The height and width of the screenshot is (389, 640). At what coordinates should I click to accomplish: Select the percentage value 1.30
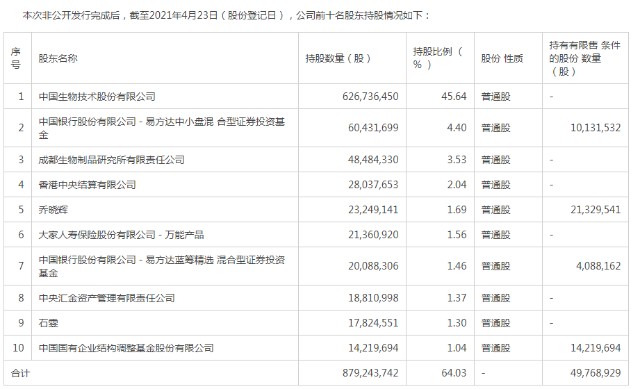click(457, 323)
